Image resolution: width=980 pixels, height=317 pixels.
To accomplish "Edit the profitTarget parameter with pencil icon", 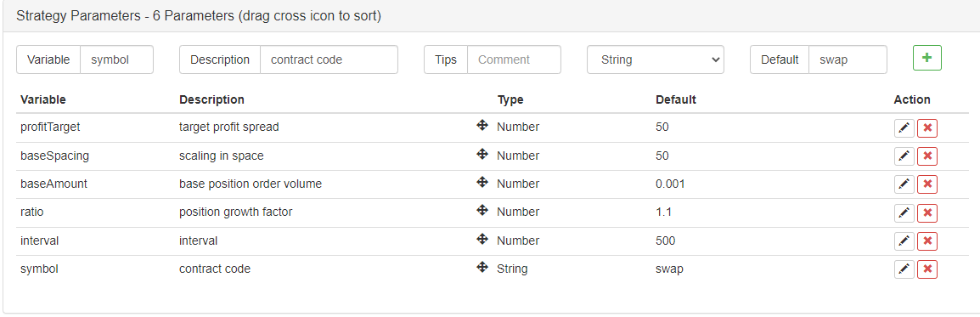I will pos(904,128).
